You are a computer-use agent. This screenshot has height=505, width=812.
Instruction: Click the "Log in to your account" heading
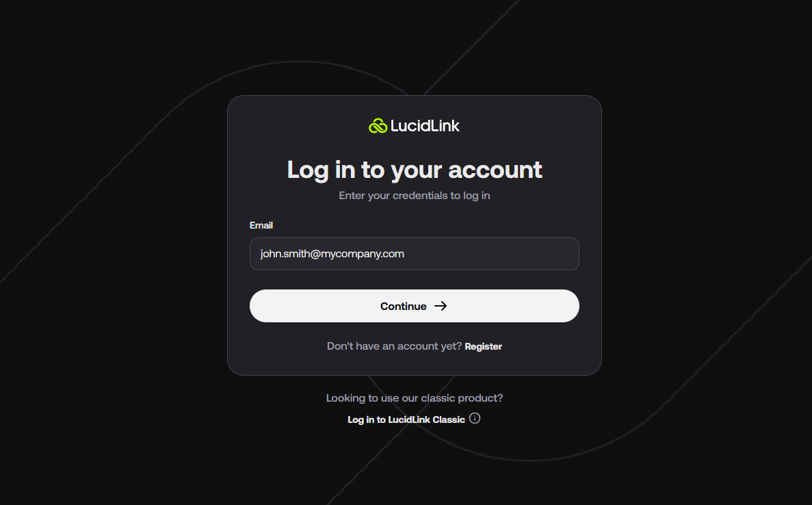pyautogui.click(x=415, y=170)
